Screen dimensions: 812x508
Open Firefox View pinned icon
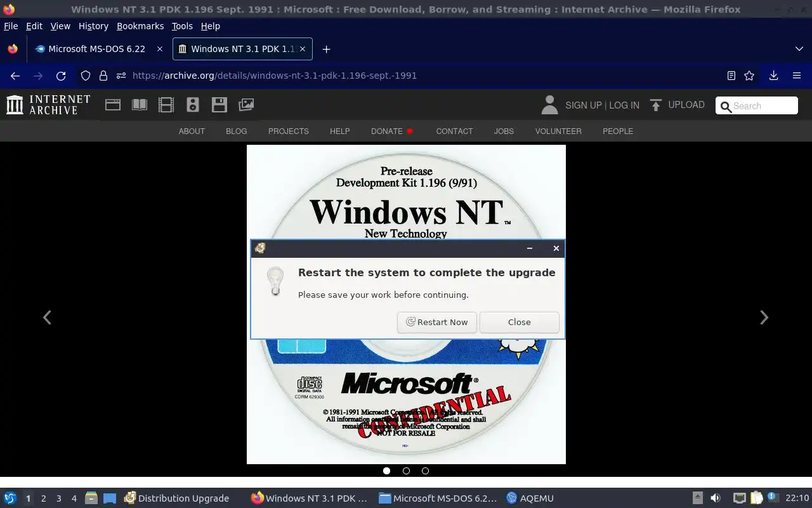click(13, 49)
